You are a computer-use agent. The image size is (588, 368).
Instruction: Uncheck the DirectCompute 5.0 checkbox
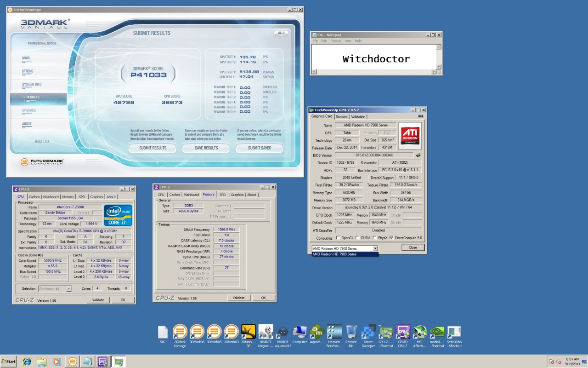[391, 238]
